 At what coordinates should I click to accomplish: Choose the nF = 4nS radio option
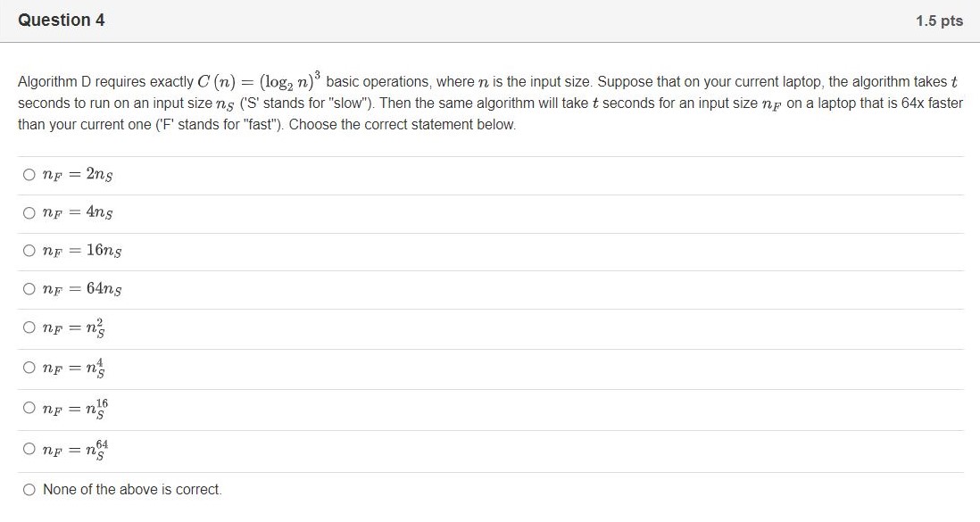(x=29, y=213)
